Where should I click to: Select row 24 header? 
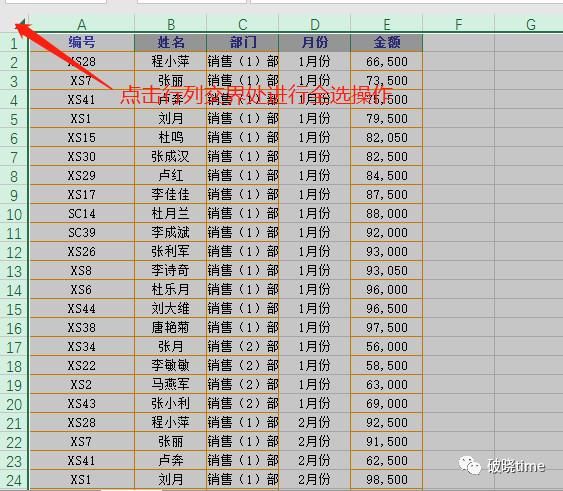coord(14,480)
